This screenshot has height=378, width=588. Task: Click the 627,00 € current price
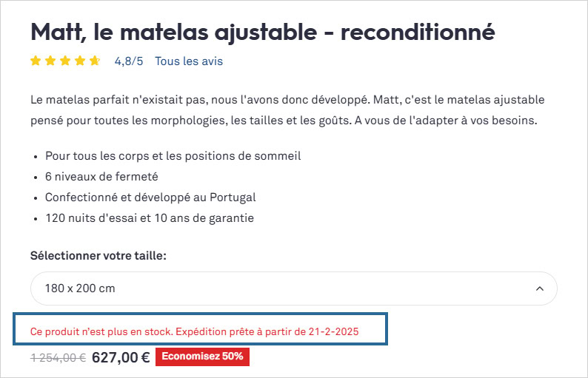pos(121,357)
